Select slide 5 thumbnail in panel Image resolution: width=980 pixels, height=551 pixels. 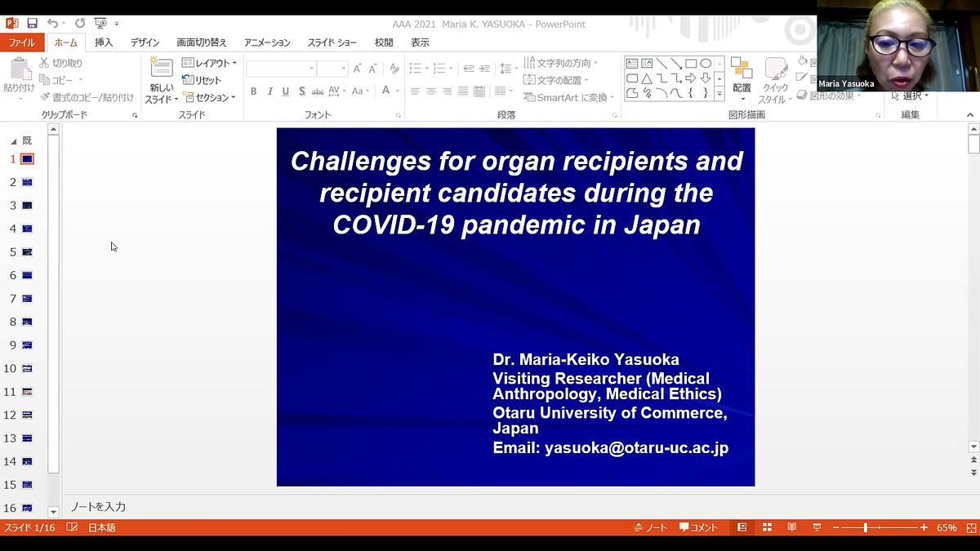28,252
